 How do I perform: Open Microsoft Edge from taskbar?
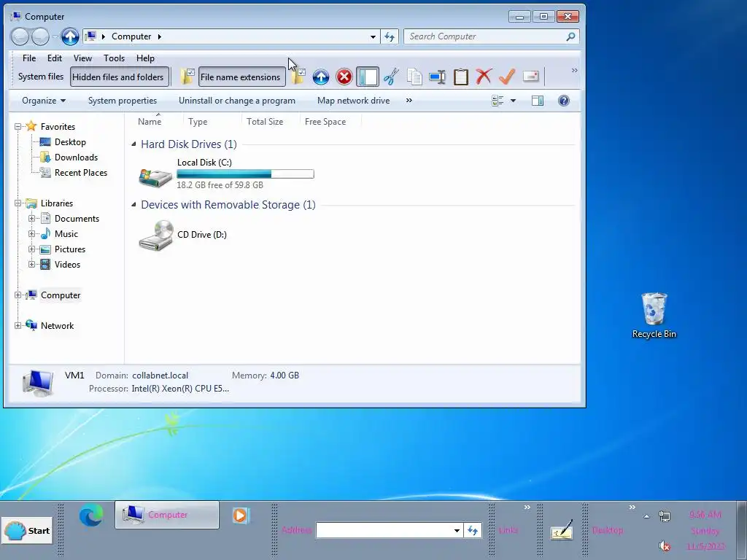pos(91,516)
